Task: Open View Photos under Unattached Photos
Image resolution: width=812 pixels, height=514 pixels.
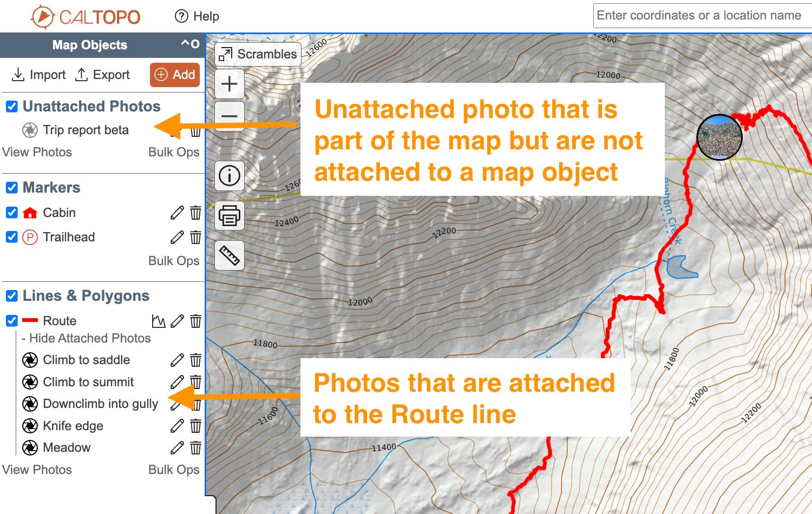Action: 37,152
